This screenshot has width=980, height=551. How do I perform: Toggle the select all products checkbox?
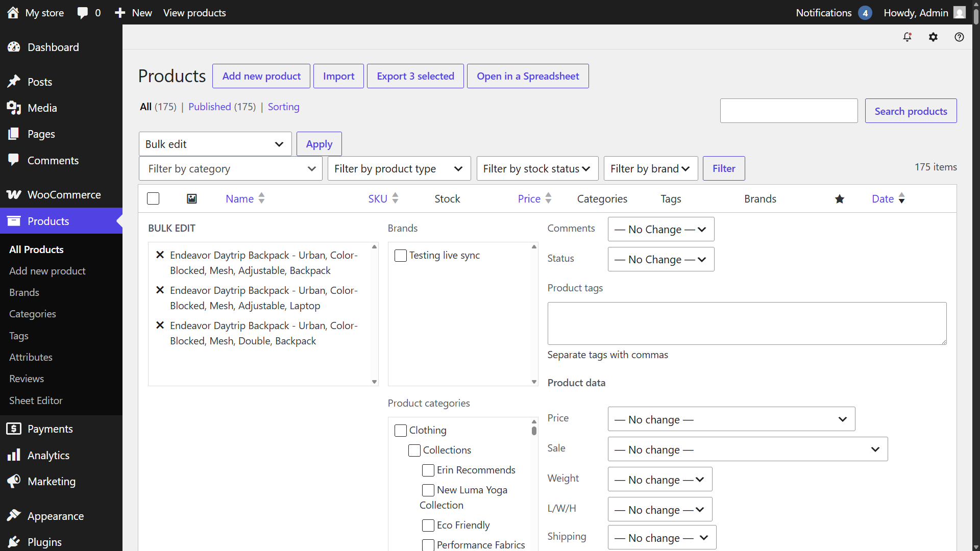click(153, 198)
